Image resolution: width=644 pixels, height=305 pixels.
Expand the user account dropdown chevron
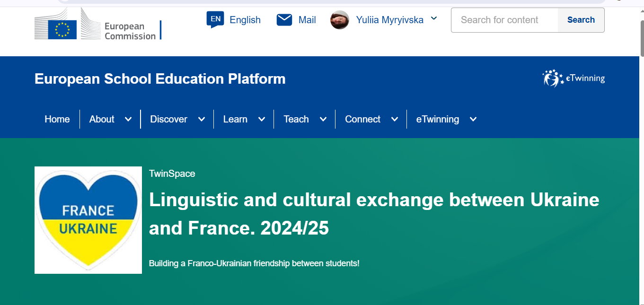[434, 19]
